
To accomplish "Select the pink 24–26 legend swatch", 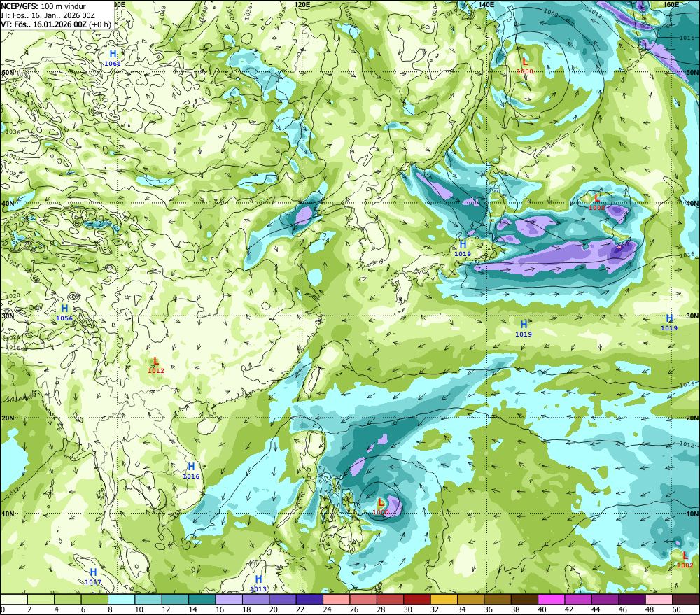I will point(336,600).
